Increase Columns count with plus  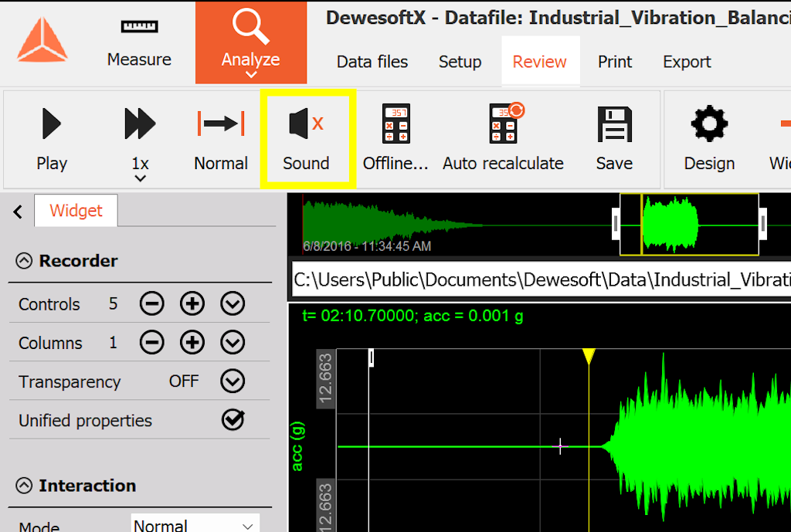pos(192,343)
